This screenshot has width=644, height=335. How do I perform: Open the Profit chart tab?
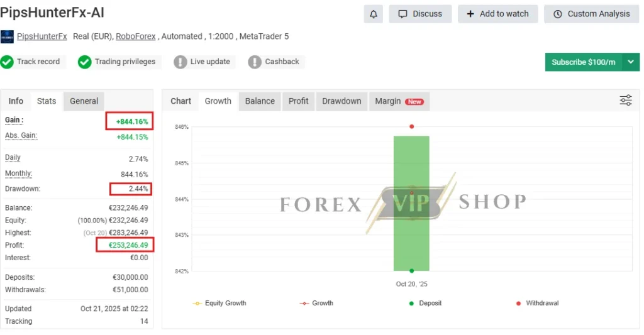pos(298,101)
